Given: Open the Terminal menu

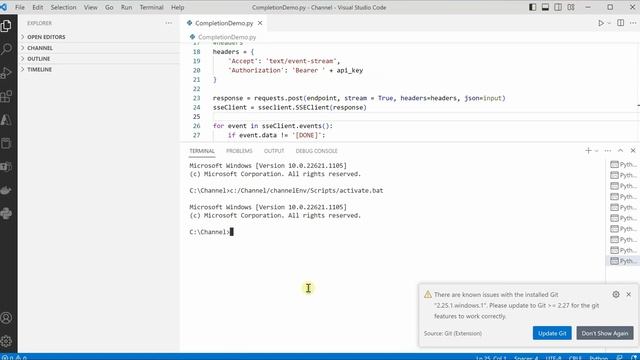Looking at the screenshot, I should point(151,7).
